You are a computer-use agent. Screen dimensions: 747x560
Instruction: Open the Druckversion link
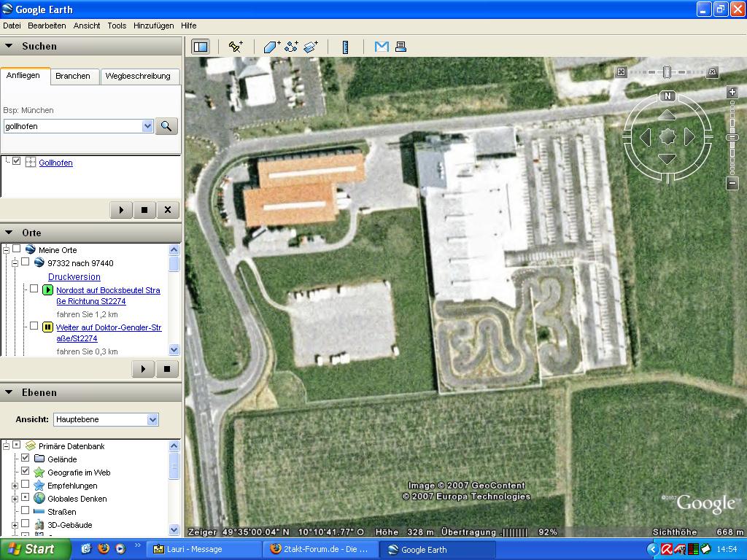coord(74,277)
